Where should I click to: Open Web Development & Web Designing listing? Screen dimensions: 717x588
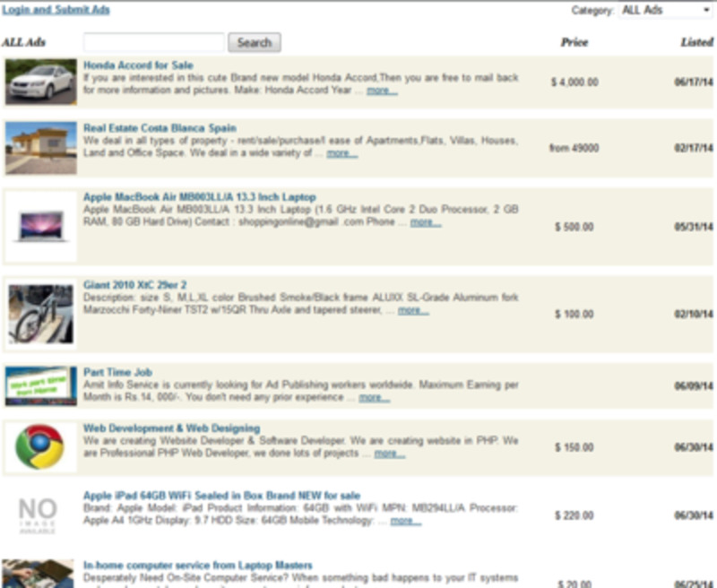pos(171,428)
